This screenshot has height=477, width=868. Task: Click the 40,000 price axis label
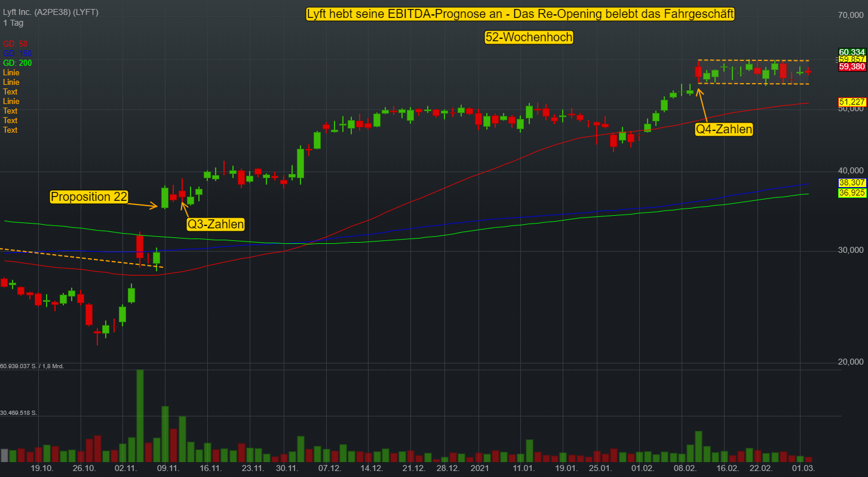pos(851,170)
